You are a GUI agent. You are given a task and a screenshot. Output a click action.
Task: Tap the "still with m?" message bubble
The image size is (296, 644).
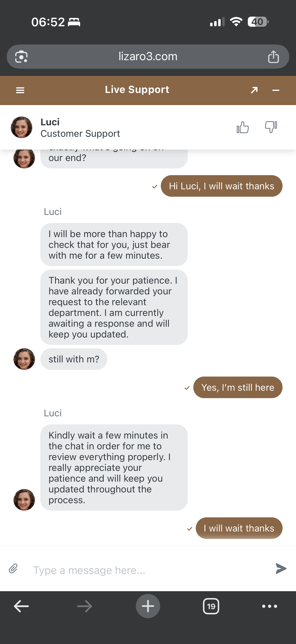click(x=74, y=359)
